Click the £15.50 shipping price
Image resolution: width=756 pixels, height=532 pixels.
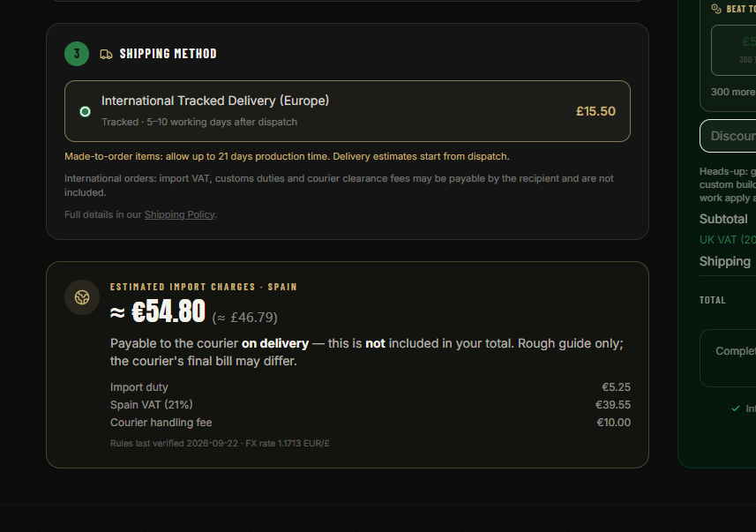(595, 111)
